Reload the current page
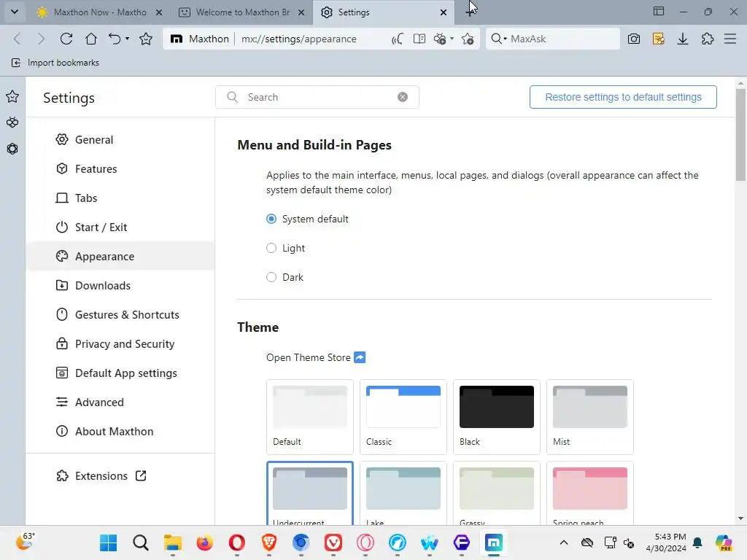This screenshot has width=747, height=560. click(x=66, y=39)
